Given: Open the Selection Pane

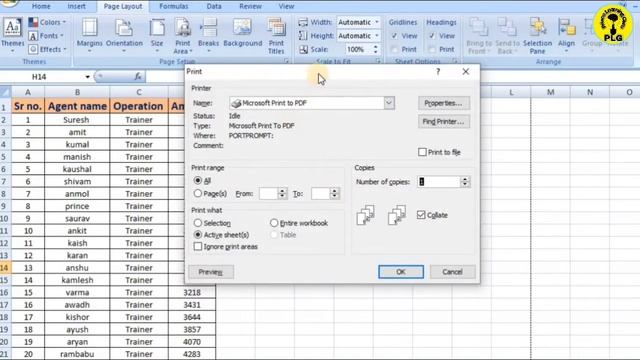Looking at the screenshot, I should pyautogui.click(x=537, y=36).
